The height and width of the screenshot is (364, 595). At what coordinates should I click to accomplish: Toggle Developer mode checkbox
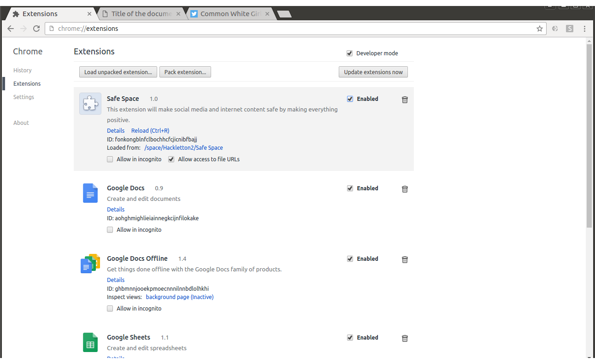pos(350,53)
